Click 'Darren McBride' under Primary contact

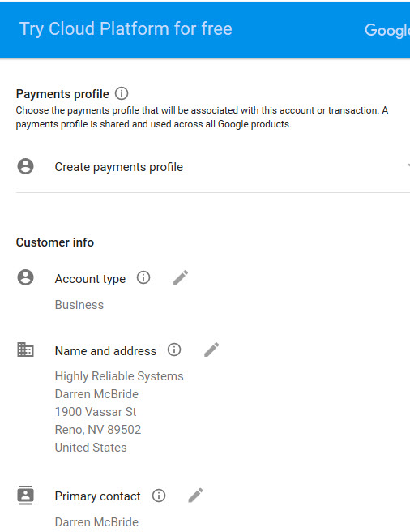coord(96,521)
